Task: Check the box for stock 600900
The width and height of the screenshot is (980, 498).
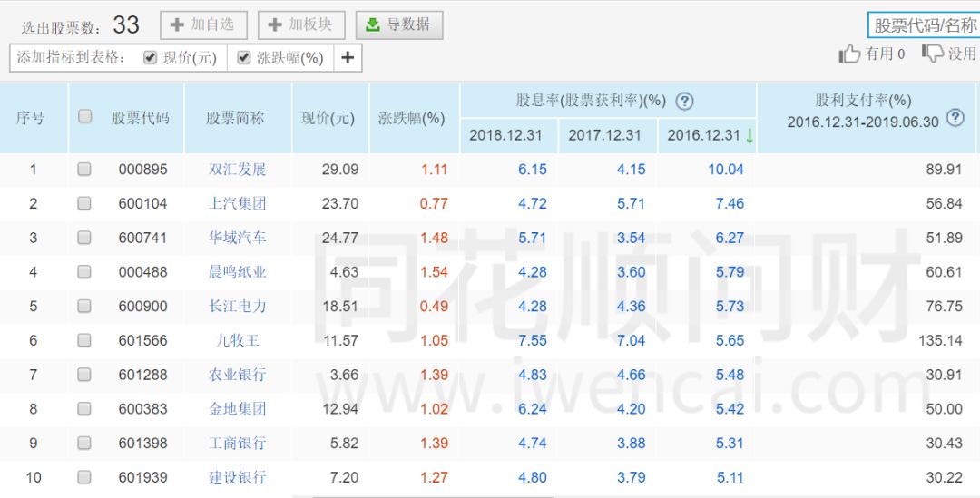Action: [x=84, y=307]
